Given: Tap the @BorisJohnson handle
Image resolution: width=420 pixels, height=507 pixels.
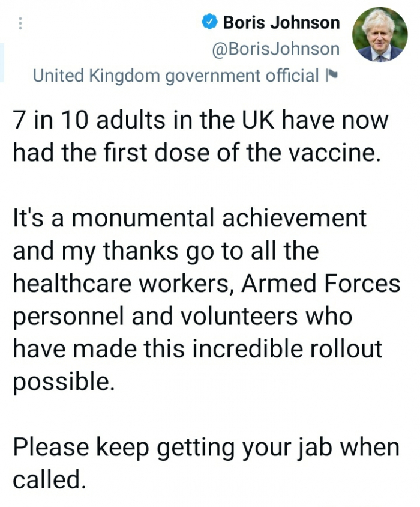Looking at the screenshot, I should click(276, 49).
